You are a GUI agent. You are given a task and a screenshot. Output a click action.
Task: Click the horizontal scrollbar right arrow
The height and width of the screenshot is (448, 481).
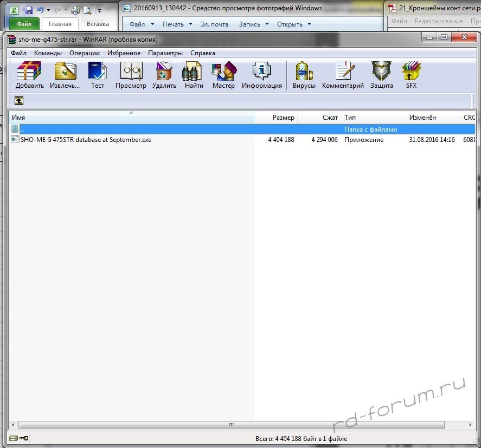click(470, 425)
